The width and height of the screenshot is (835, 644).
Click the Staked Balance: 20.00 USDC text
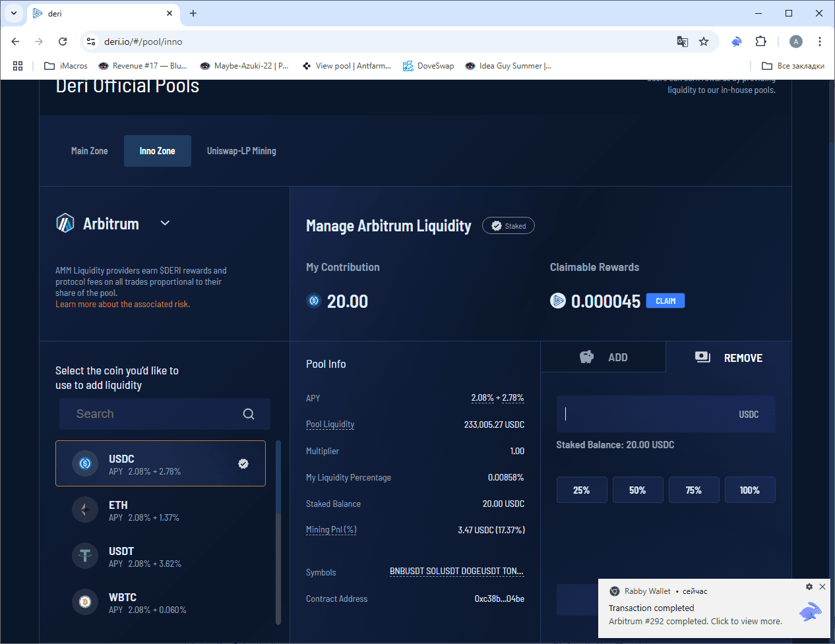pos(615,445)
